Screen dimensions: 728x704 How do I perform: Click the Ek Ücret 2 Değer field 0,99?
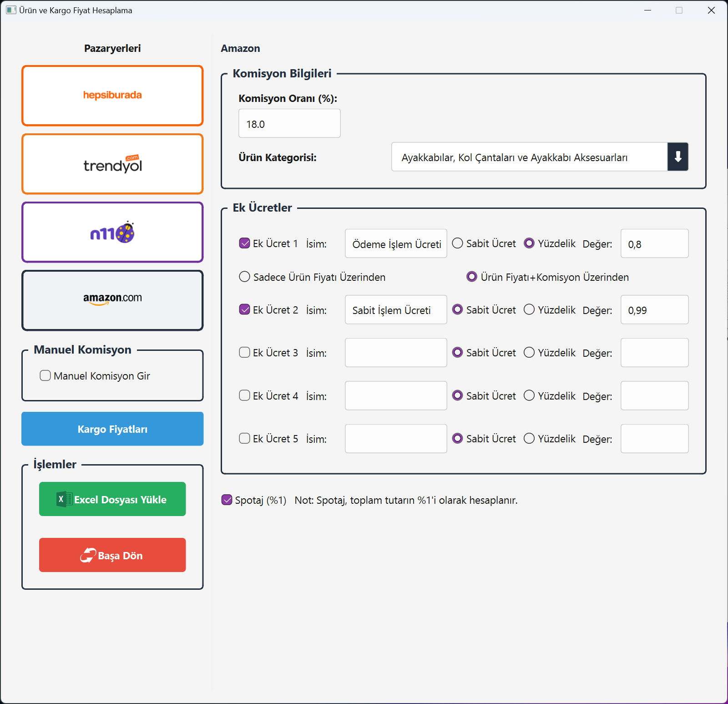click(654, 310)
